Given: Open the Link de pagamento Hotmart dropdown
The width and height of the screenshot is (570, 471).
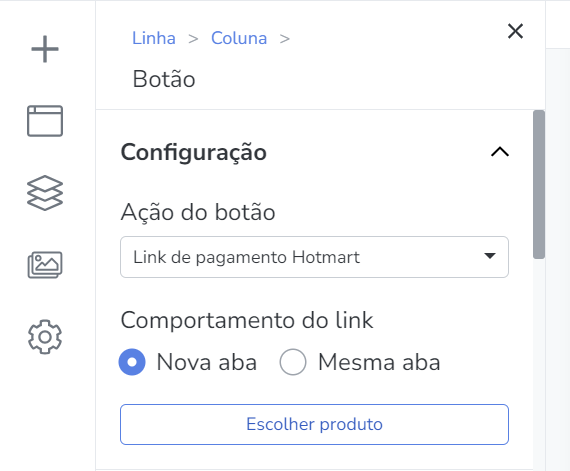Looking at the screenshot, I should pos(314,257).
